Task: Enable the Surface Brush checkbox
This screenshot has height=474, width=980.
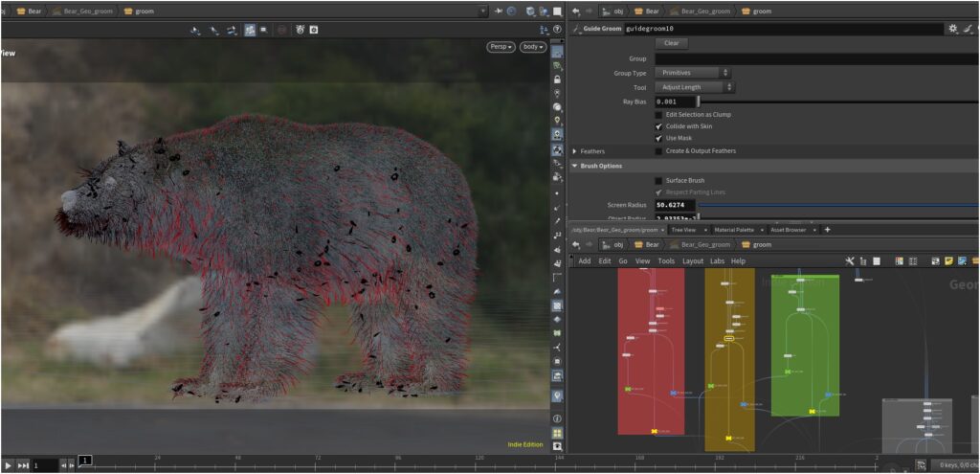Action: coord(658,181)
